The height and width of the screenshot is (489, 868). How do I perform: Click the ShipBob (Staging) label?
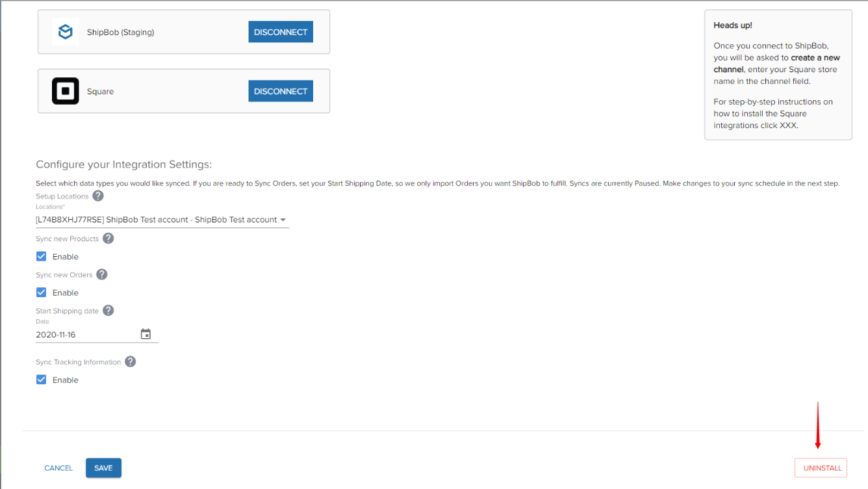coord(121,32)
